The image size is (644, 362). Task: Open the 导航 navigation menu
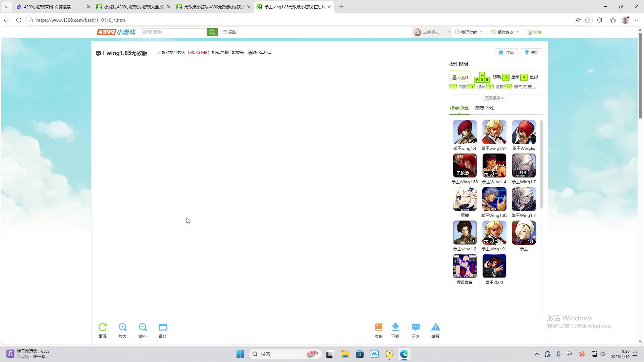pyautogui.click(x=230, y=32)
